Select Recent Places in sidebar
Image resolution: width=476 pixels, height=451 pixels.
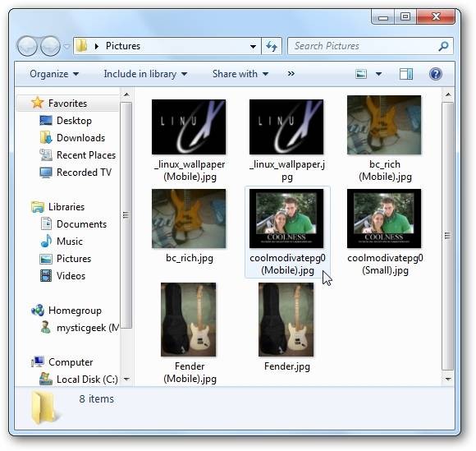click(78, 155)
